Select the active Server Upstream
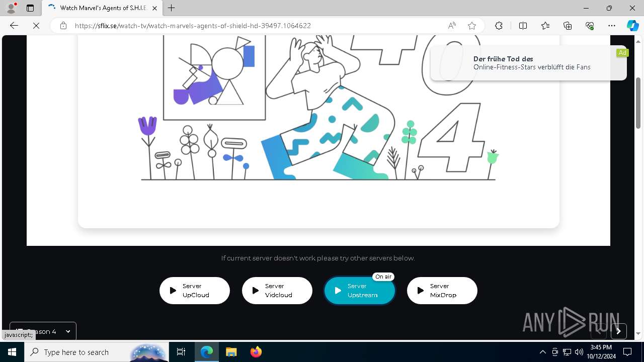Image resolution: width=644 pixels, height=362 pixels. pyautogui.click(x=360, y=291)
